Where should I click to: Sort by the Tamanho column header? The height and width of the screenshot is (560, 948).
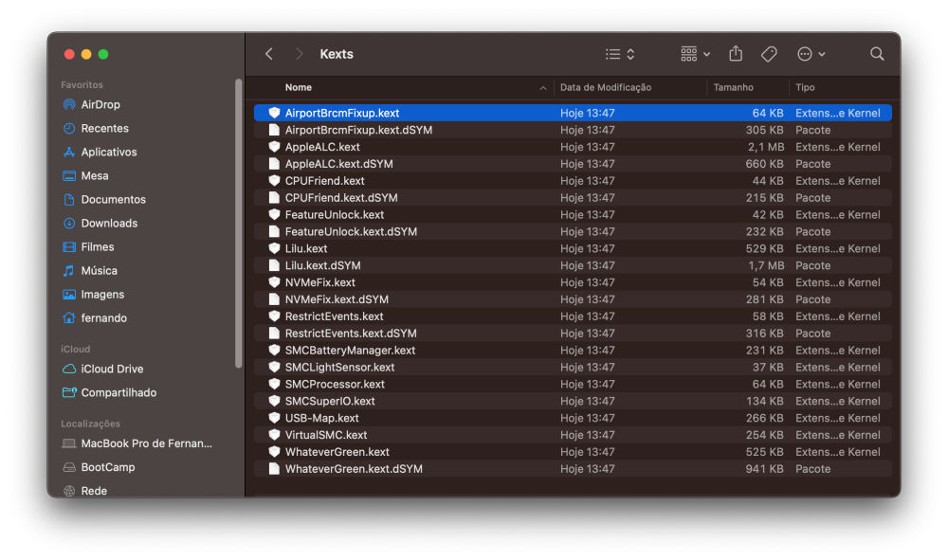[733, 87]
